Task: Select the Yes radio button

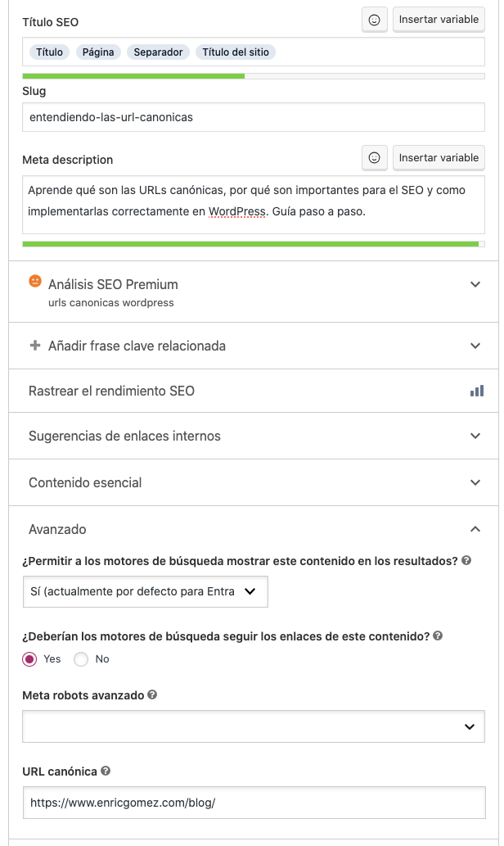Action: (x=29, y=658)
